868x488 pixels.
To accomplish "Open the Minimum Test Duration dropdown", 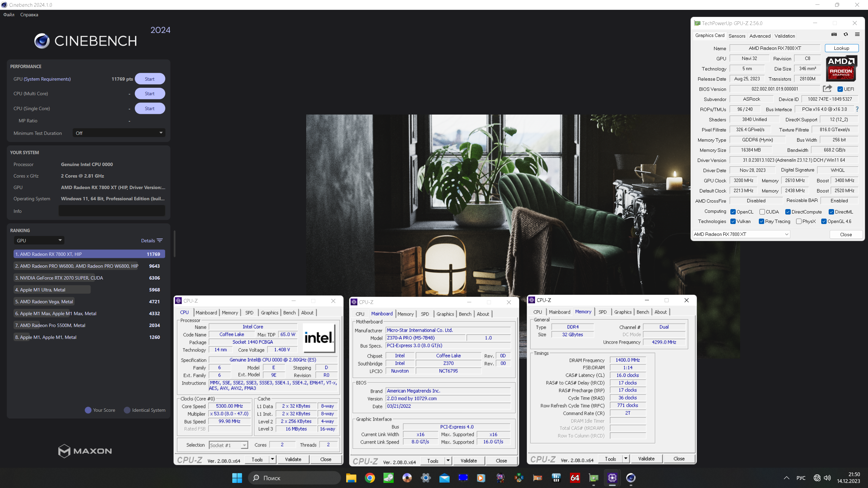I will point(119,133).
